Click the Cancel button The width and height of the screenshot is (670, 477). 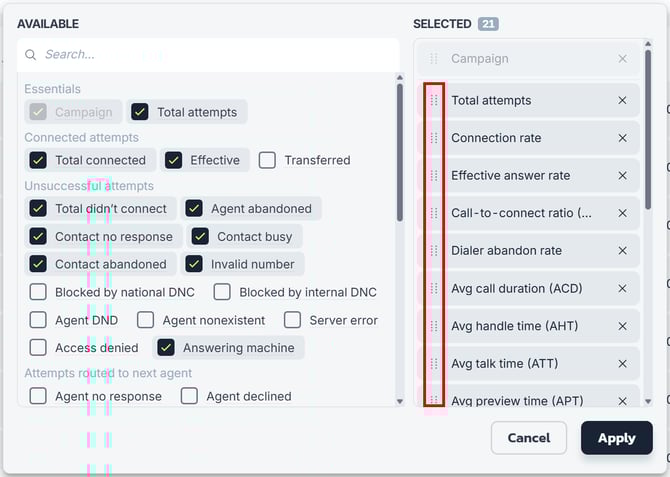coord(529,438)
